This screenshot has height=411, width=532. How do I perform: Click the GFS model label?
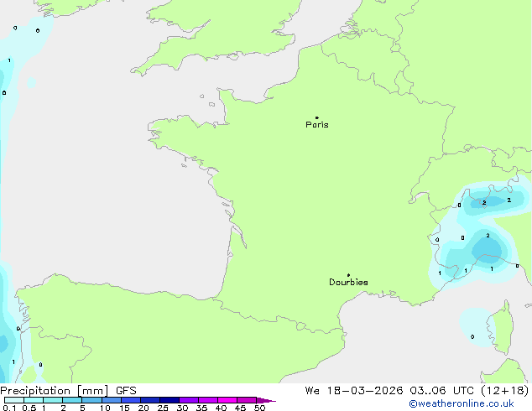click(126, 391)
